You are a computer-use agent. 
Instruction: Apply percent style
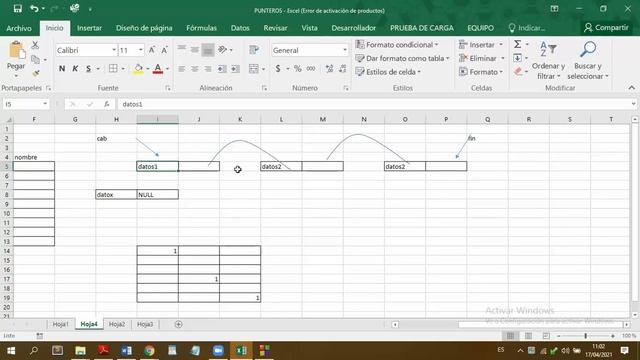[x=298, y=69]
